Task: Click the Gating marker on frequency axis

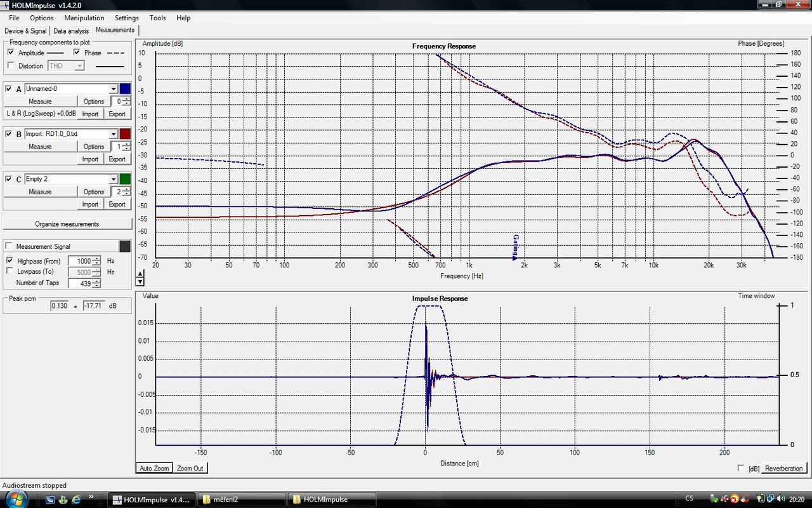Action: click(x=515, y=248)
